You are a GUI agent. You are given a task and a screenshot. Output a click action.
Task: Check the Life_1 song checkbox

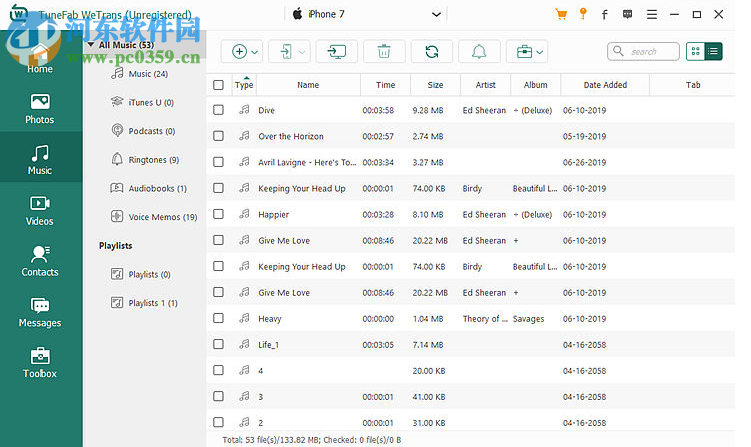click(218, 344)
